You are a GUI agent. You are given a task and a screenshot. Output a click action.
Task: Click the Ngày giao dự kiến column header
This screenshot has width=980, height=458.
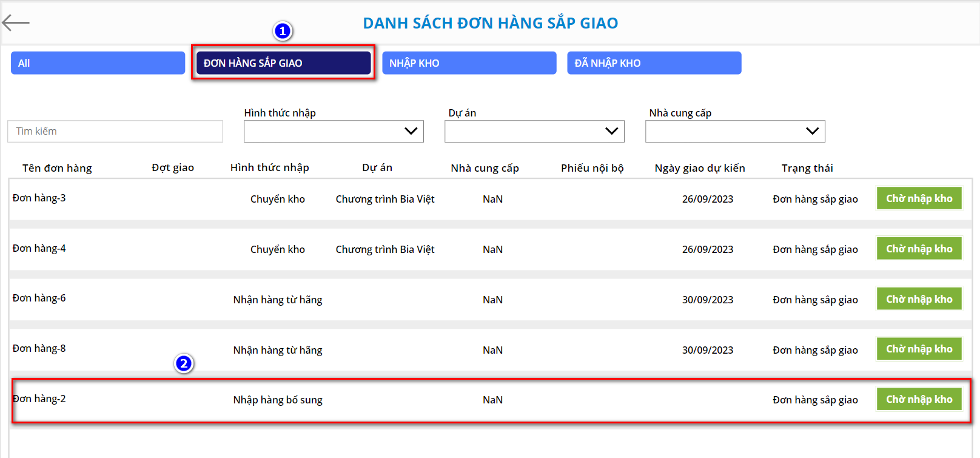(x=700, y=168)
